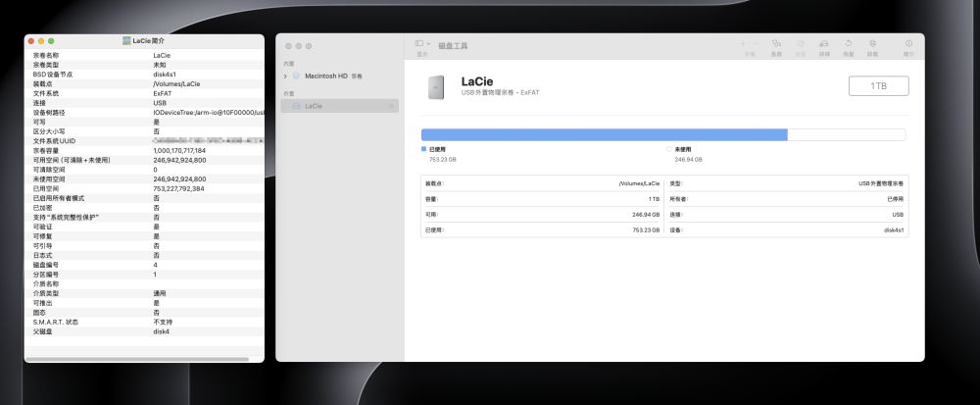The image size is (980, 405).
Task: Click the 容量 1 TB cell in details table
Action: pos(542,199)
